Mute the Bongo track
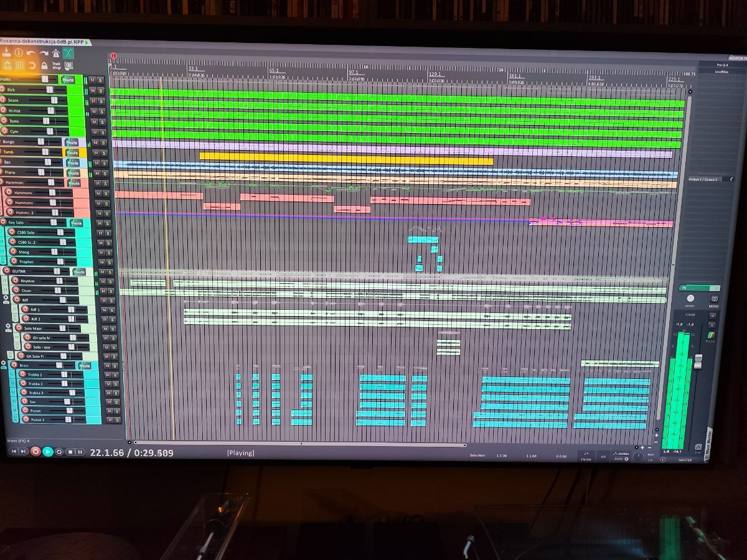Image resolution: width=747 pixels, height=560 pixels. [x=95, y=142]
